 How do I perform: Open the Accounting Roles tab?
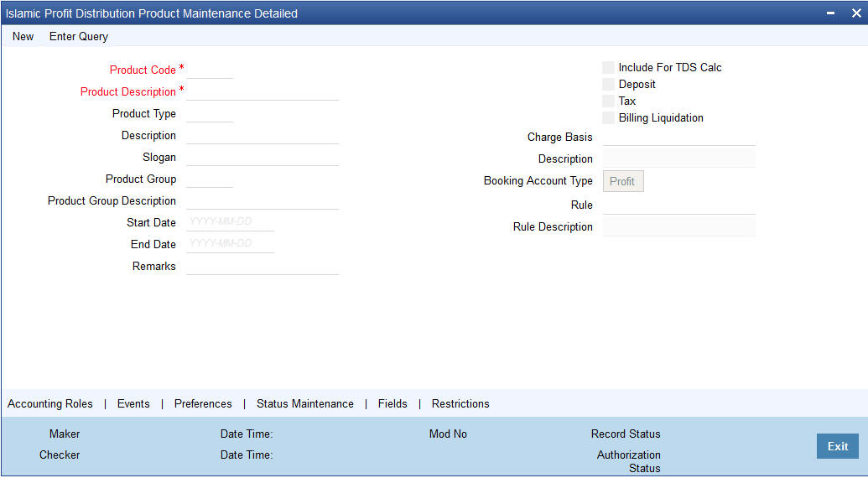[49, 404]
